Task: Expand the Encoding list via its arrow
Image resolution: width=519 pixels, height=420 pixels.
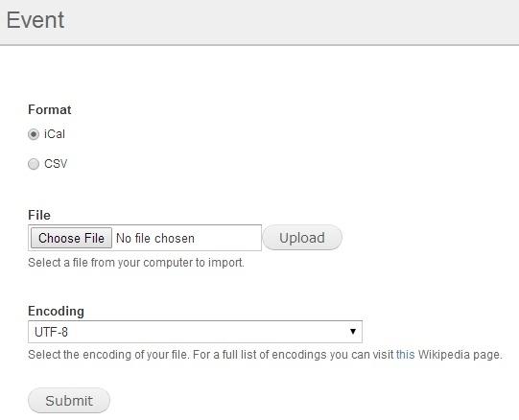Action: tap(353, 331)
